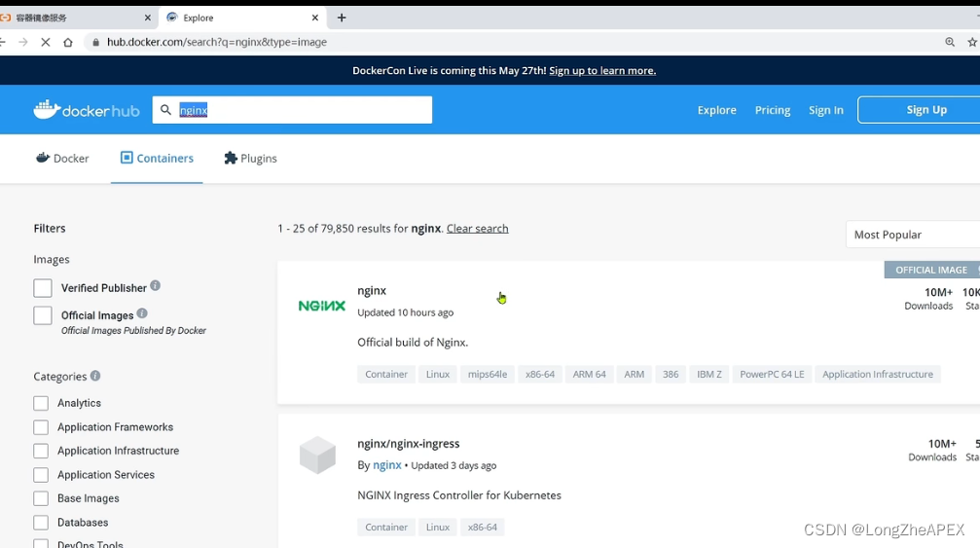The height and width of the screenshot is (548, 980).
Task: Open nginx/nginx-ingress result title
Action: pos(408,444)
